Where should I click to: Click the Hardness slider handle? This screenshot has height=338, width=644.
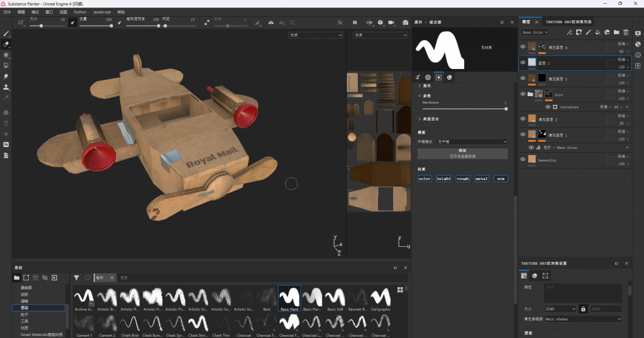pyautogui.click(x=506, y=108)
